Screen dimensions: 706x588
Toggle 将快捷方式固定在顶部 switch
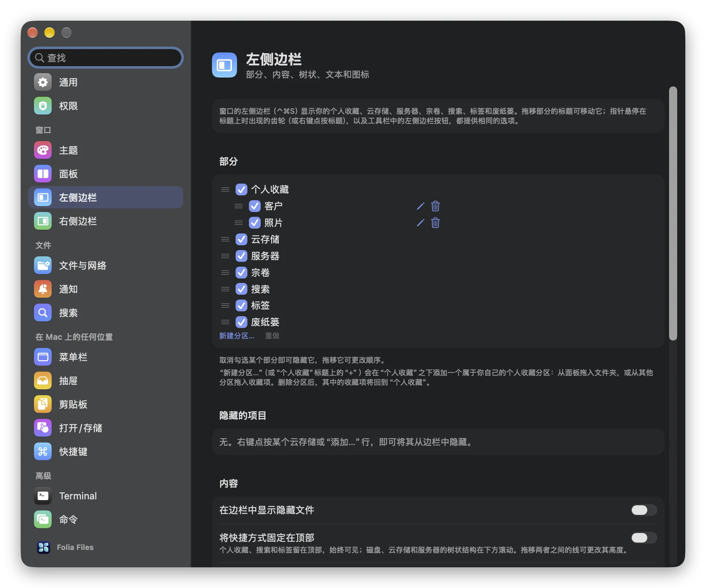tap(644, 538)
